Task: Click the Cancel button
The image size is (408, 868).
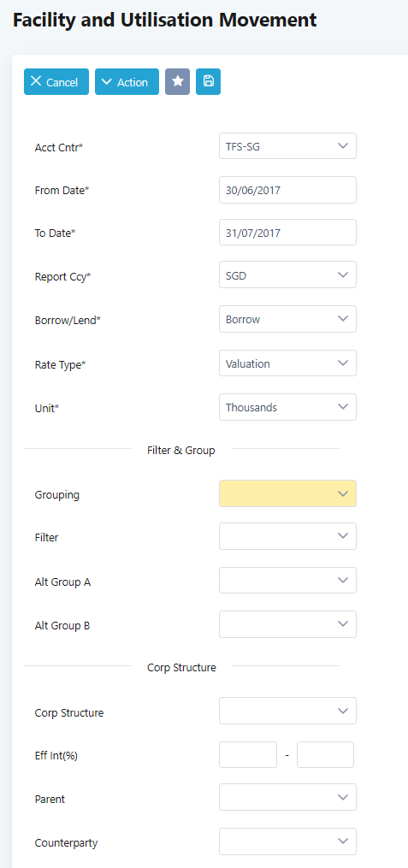Action: tap(56, 82)
